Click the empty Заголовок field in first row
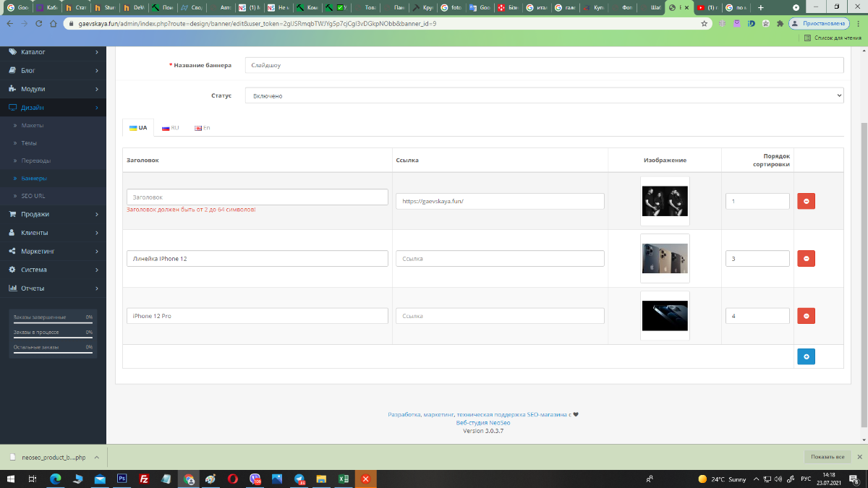 click(x=258, y=197)
